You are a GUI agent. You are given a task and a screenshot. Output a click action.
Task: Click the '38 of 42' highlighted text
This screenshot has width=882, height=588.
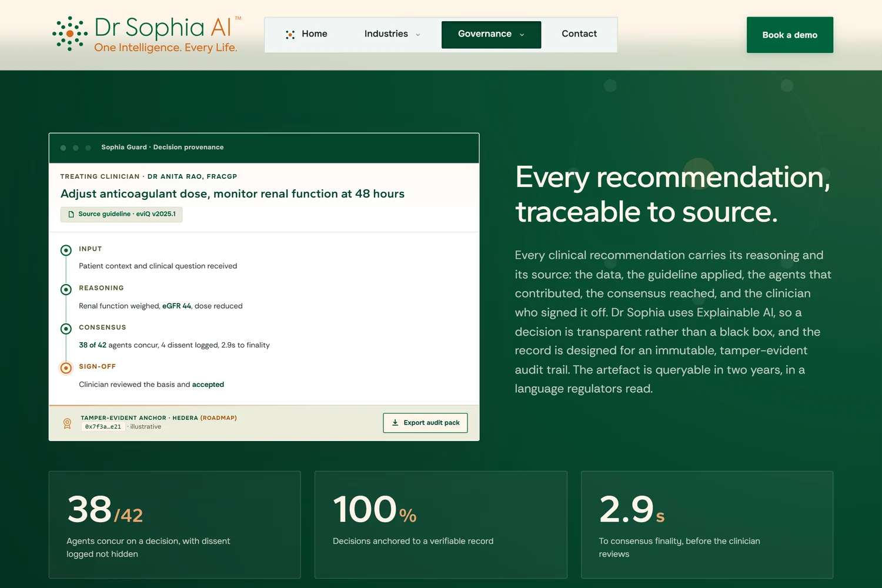point(93,345)
